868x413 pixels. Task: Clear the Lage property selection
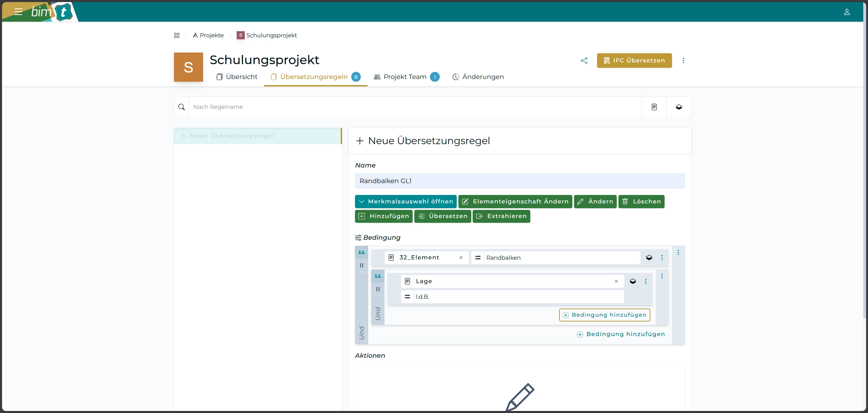click(x=616, y=281)
